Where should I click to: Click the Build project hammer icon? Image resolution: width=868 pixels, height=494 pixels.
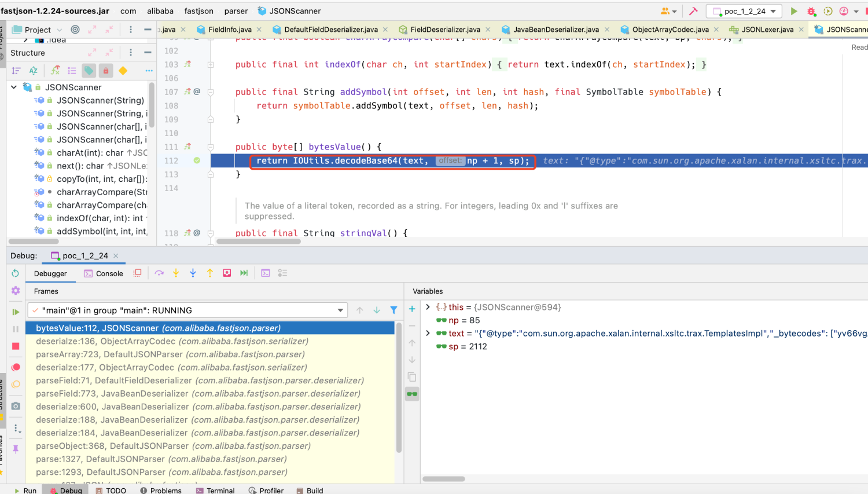point(693,11)
